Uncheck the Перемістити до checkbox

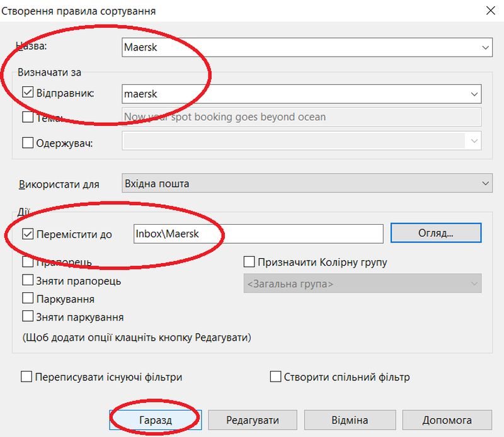tap(28, 234)
